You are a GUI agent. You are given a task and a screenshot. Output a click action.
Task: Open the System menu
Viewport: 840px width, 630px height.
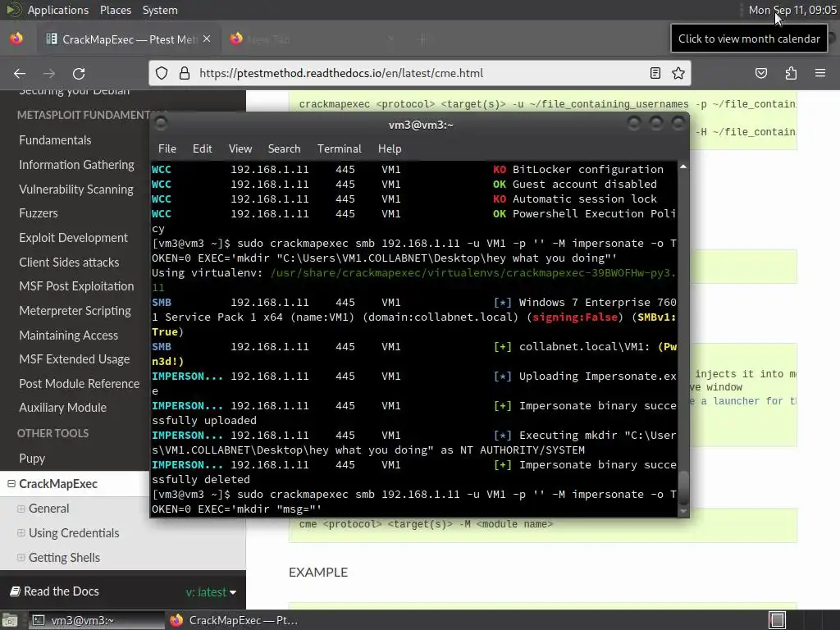pyautogui.click(x=160, y=10)
